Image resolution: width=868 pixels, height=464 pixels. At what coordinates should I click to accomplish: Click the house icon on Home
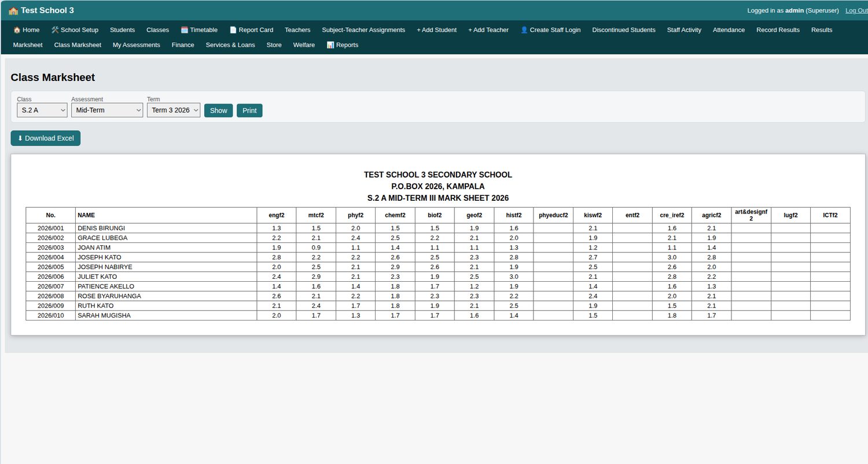[17, 30]
